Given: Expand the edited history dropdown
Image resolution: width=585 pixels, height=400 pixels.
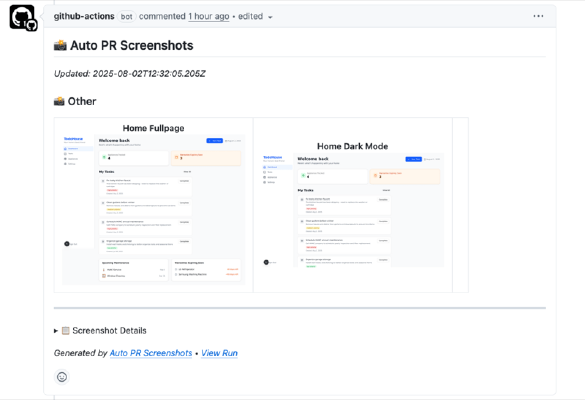Looking at the screenshot, I should tap(256, 16).
